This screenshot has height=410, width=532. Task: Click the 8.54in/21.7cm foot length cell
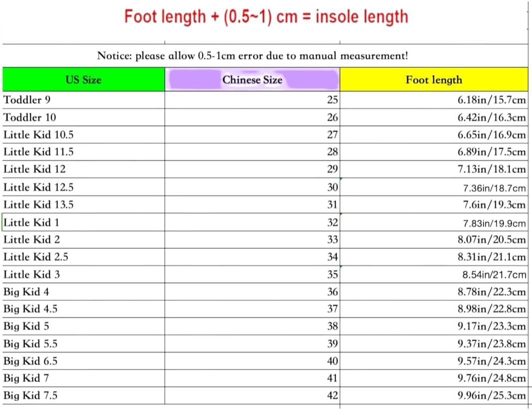(434, 274)
